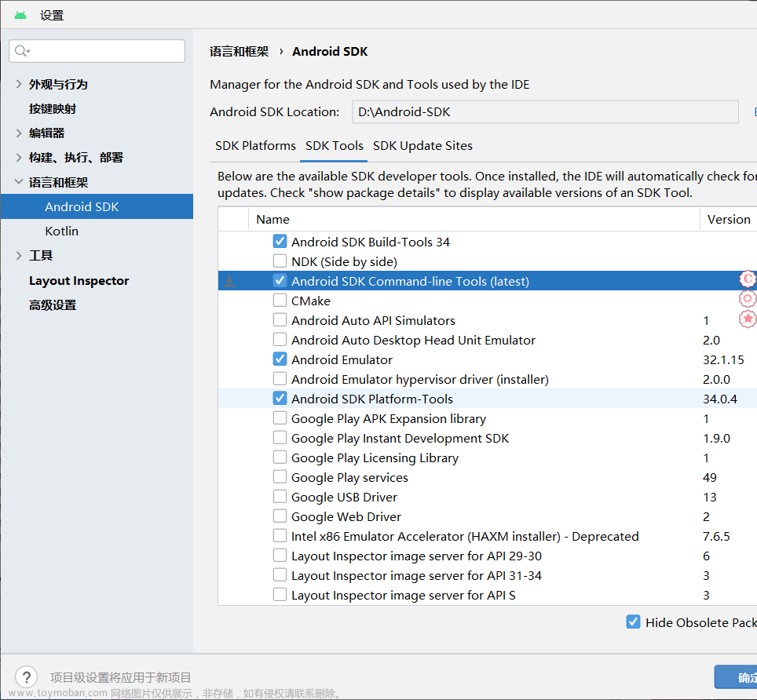
Task: Enable Google USB Driver checkbox
Action: 280,497
